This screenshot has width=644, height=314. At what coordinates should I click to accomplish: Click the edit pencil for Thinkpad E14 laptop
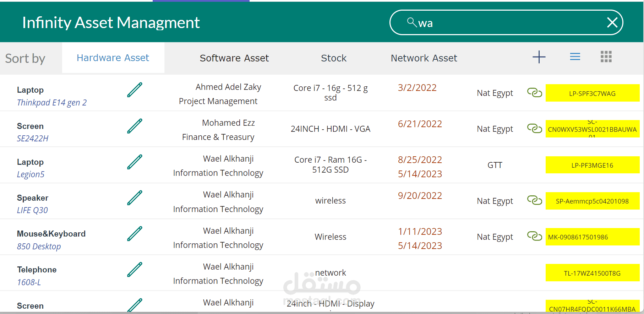point(135,90)
